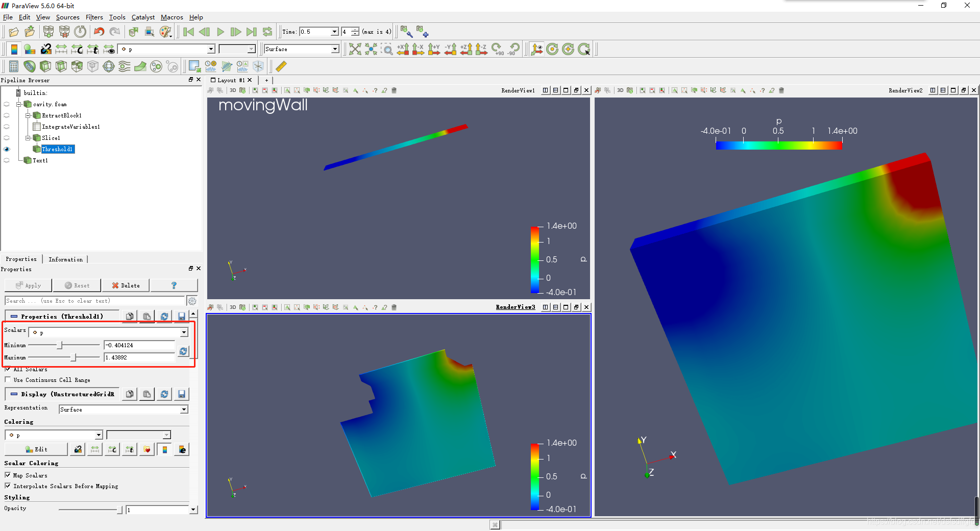This screenshot has width=980, height=531.
Task: Open the Catalyst menu
Action: [x=143, y=17]
